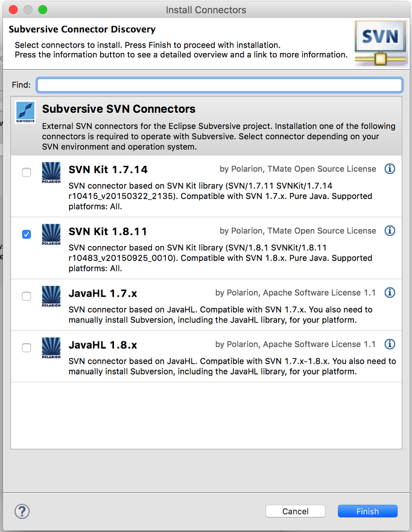Click the SVN banner image

click(x=380, y=43)
